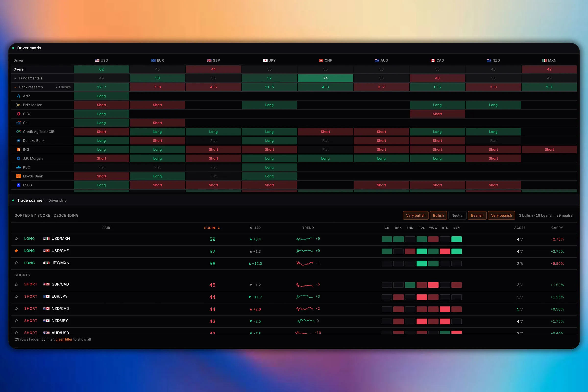Viewport: 588px width, 392px height.
Task: Click the KBC Long cell under JPY
Action: [269, 167]
